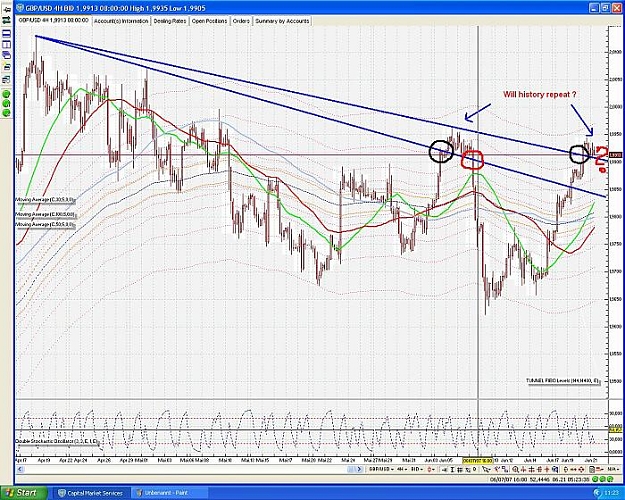Click the pin arrow icon in left sidebar
Screen dimensions: 625x500
(x=7, y=10)
